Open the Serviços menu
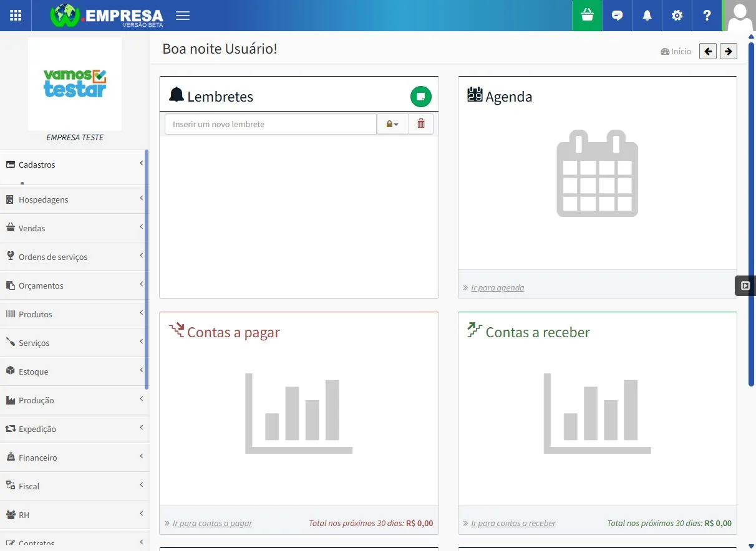The width and height of the screenshot is (756, 551). tap(75, 343)
